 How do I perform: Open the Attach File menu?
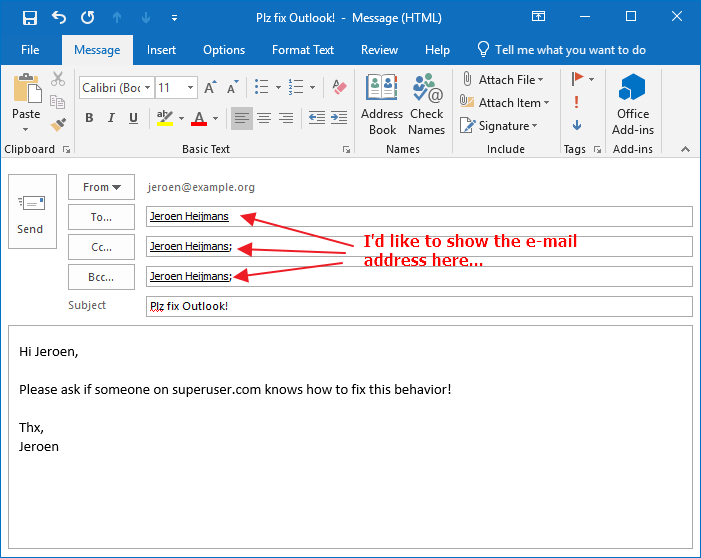coord(503,80)
